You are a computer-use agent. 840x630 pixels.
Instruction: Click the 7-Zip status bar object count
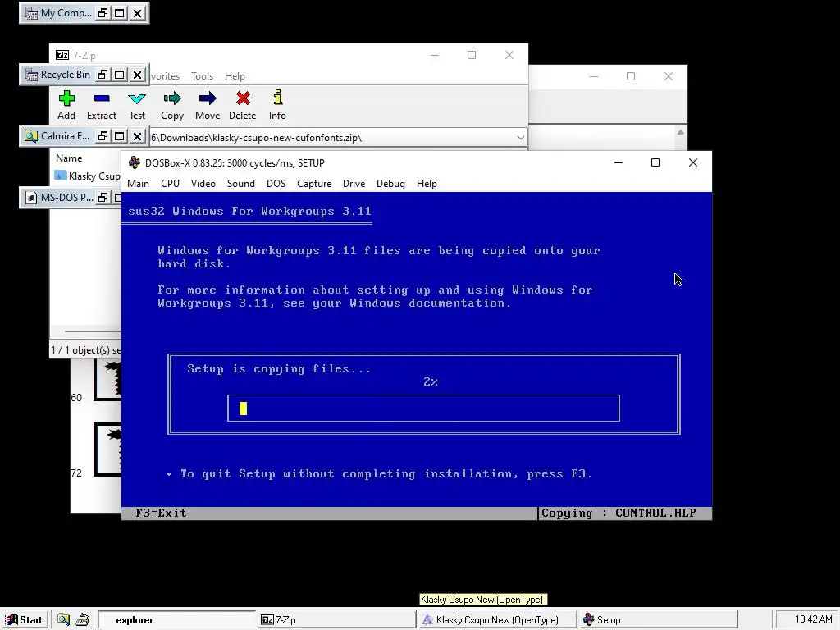coord(85,349)
